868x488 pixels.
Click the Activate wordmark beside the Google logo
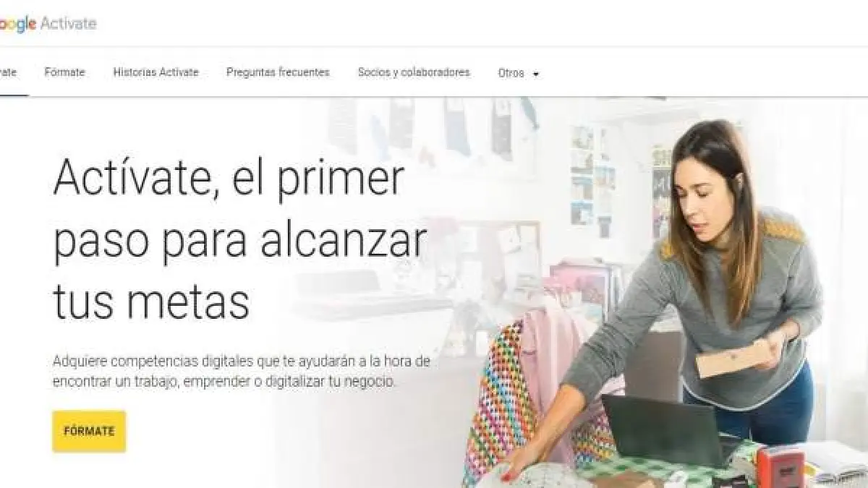69,23
